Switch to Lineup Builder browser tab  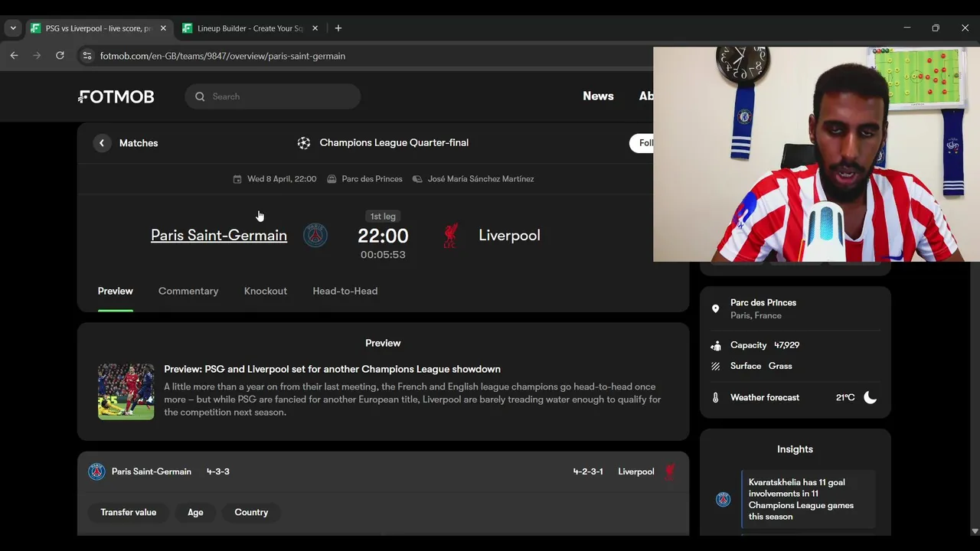pyautogui.click(x=251, y=28)
